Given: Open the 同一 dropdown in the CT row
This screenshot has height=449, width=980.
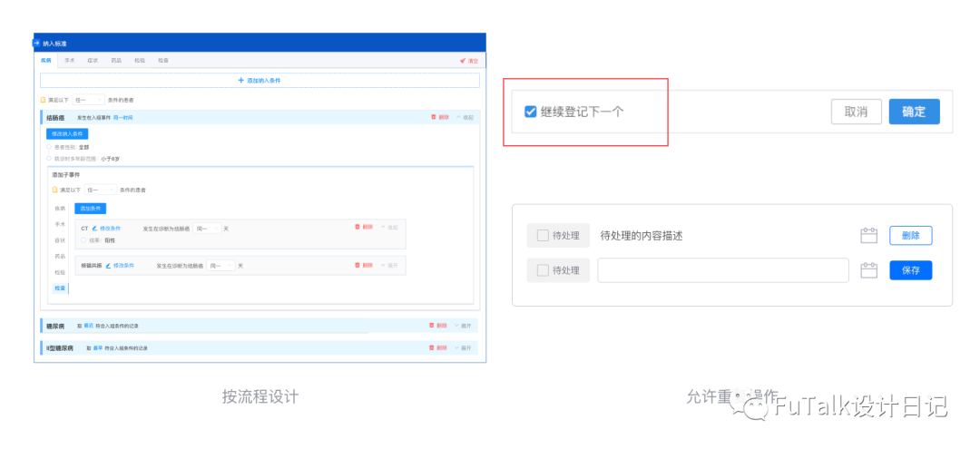Looking at the screenshot, I should coord(207,229).
